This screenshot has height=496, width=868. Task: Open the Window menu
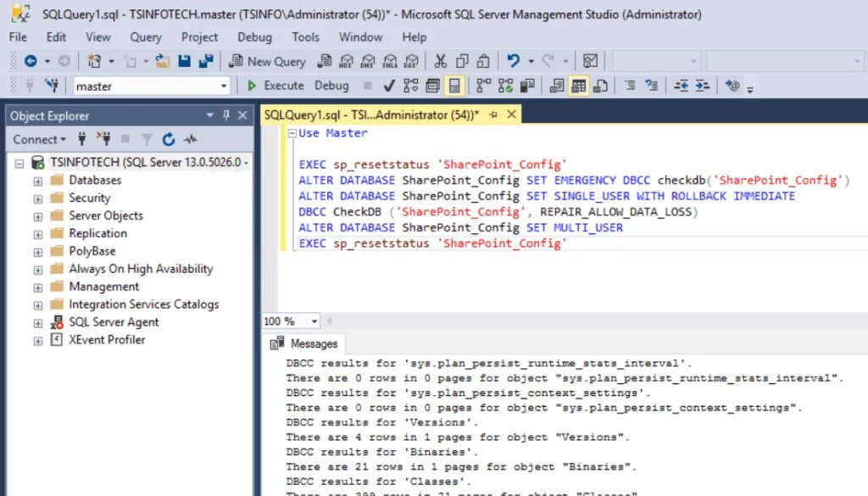coord(360,37)
